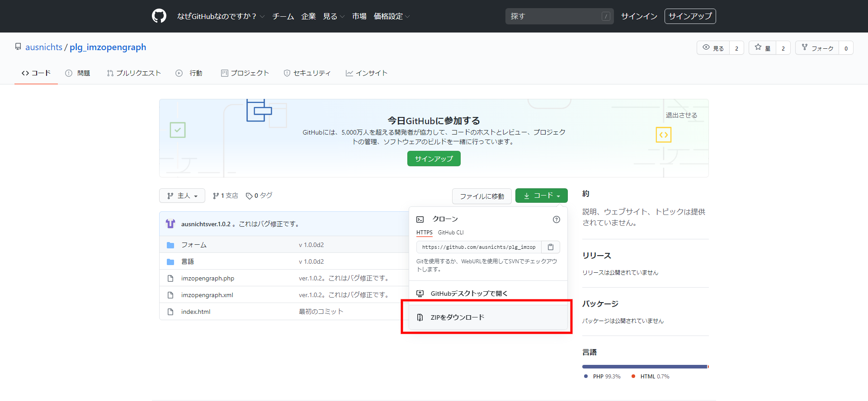Expand the 主人 branch selector dropdown
This screenshot has height=401, width=868.
click(x=182, y=196)
